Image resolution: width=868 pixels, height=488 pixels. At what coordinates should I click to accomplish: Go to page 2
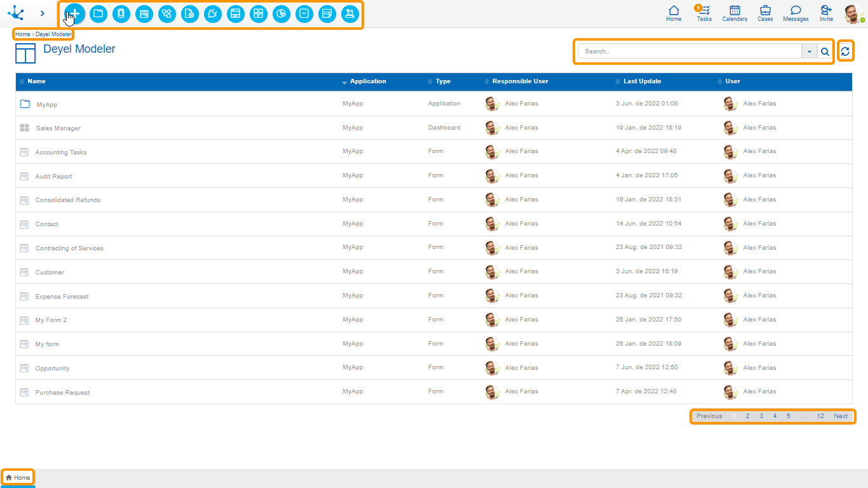747,416
